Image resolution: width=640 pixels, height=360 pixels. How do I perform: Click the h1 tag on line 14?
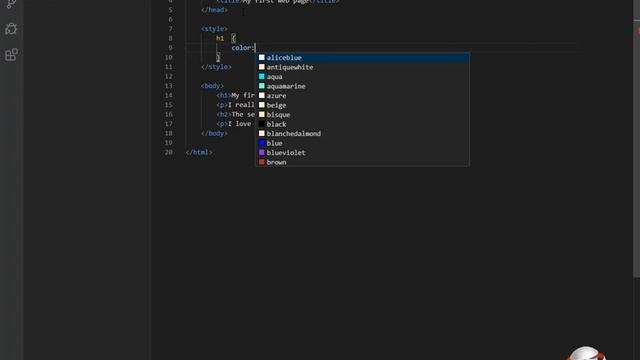point(224,96)
